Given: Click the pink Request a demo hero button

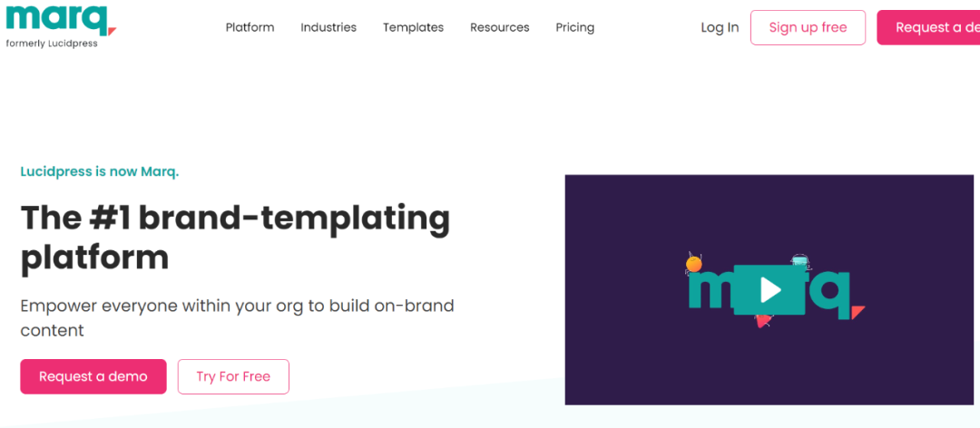Looking at the screenshot, I should click(x=93, y=376).
